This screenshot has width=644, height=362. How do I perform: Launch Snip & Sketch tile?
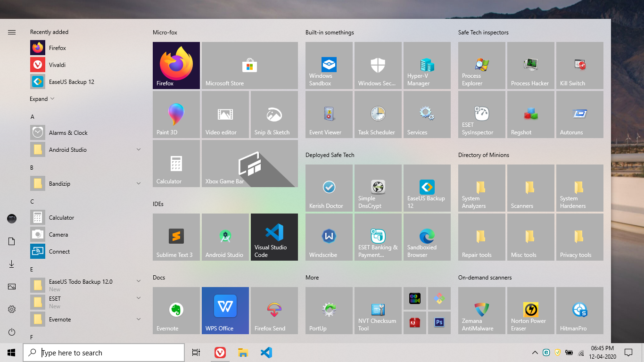(x=274, y=115)
